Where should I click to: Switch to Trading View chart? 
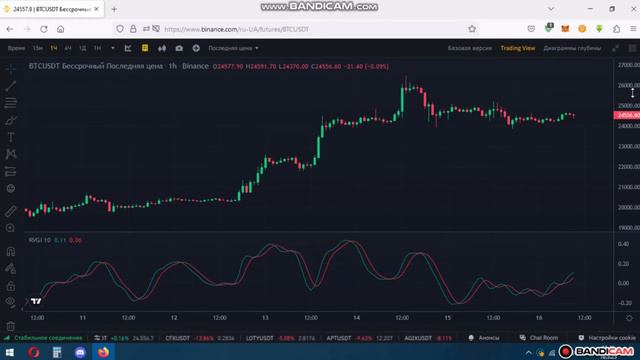[518, 48]
